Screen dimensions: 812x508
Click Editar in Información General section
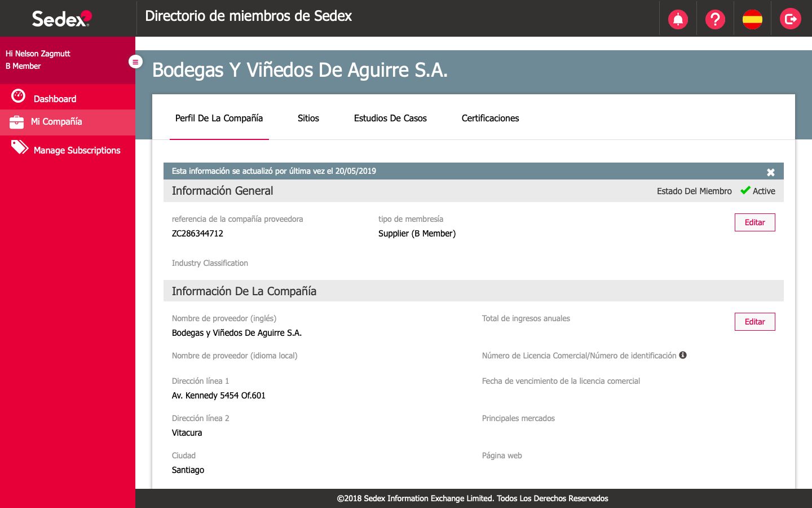[x=754, y=222]
